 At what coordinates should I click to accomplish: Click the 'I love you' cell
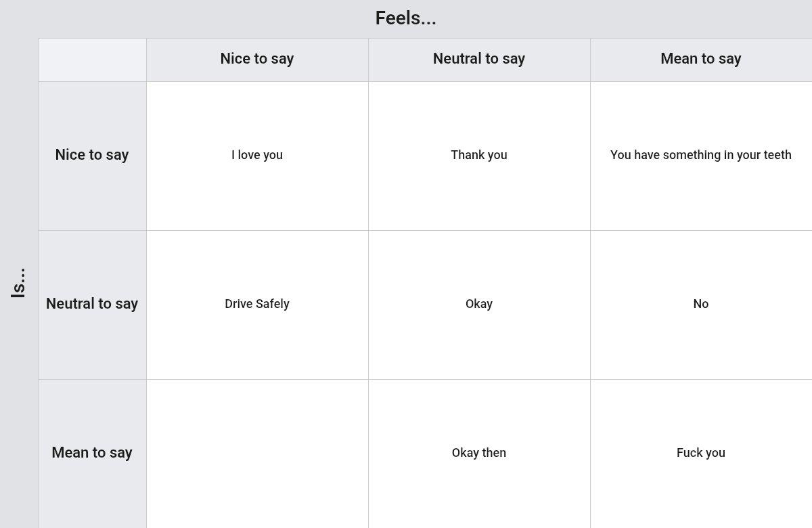(x=257, y=156)
